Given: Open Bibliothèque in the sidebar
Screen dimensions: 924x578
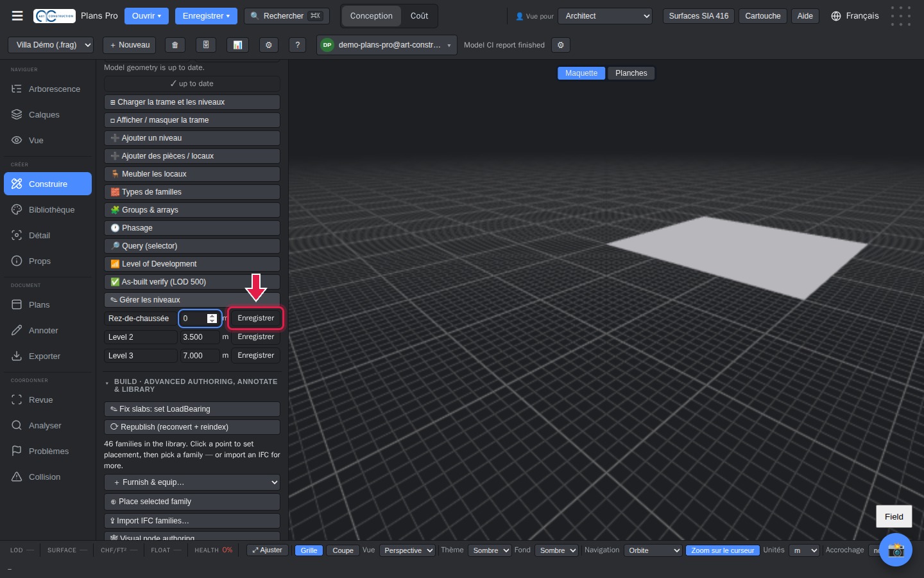Looking at the screenshot, I should tap(48, 210).
